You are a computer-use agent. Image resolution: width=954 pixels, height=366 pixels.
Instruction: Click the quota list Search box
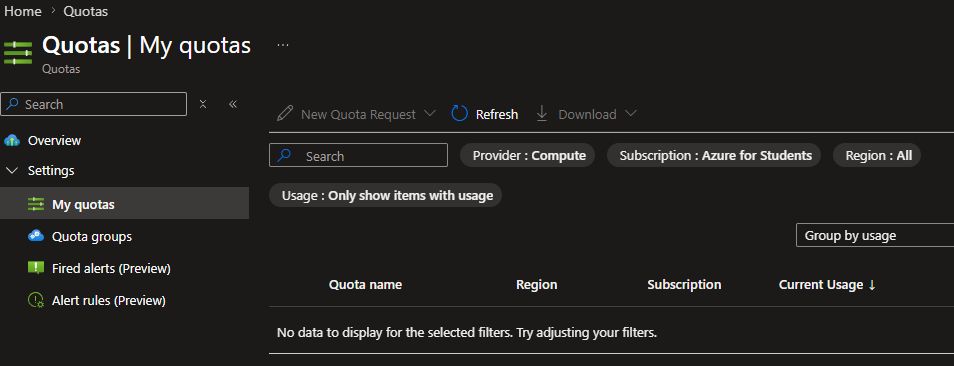coord(358,156)
